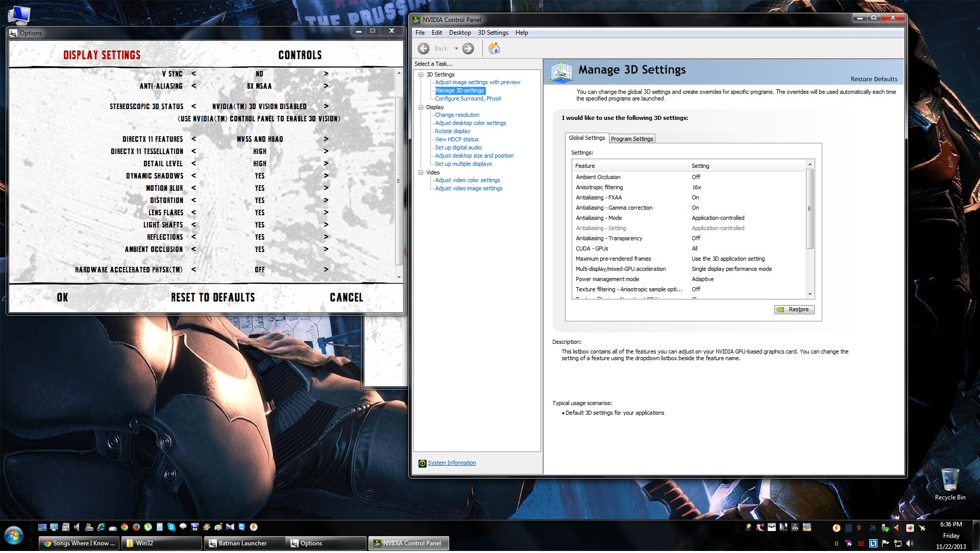Increase Anti-Aliasing level with right arrow
980x553 pixels.
click(326, 86)
